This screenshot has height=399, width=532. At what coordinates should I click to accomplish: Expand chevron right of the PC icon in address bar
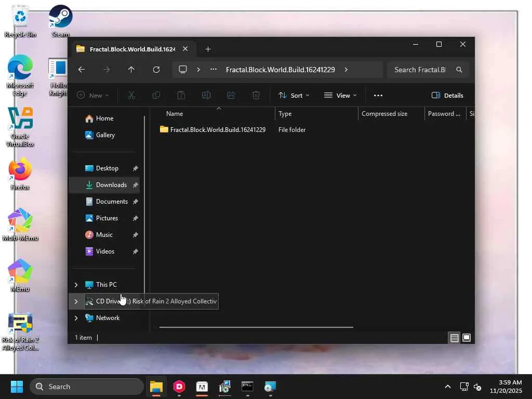(x=198, y=70)
